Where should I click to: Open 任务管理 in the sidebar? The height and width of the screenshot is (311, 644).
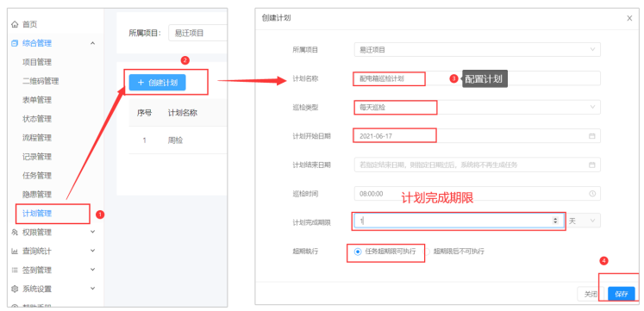click(37, 176)
